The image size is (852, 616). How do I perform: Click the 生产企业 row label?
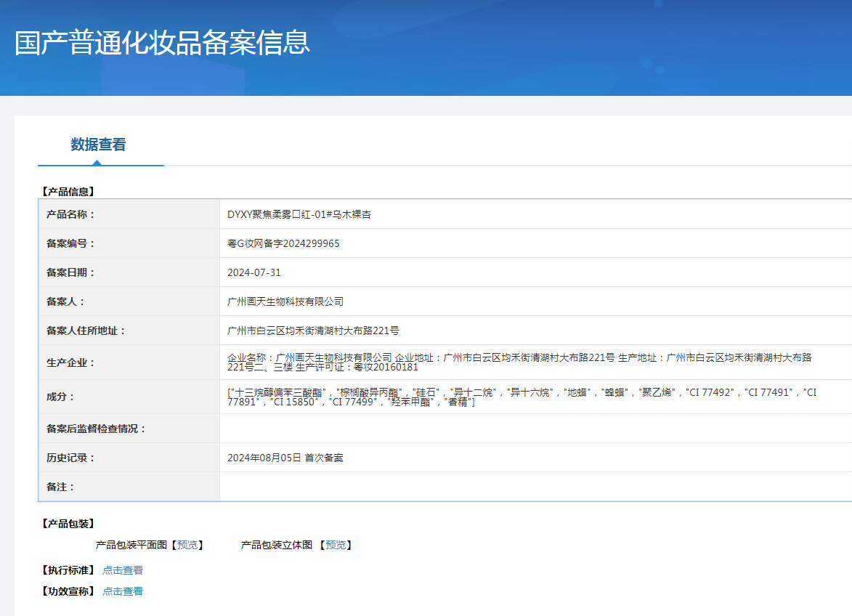[70, 362]
